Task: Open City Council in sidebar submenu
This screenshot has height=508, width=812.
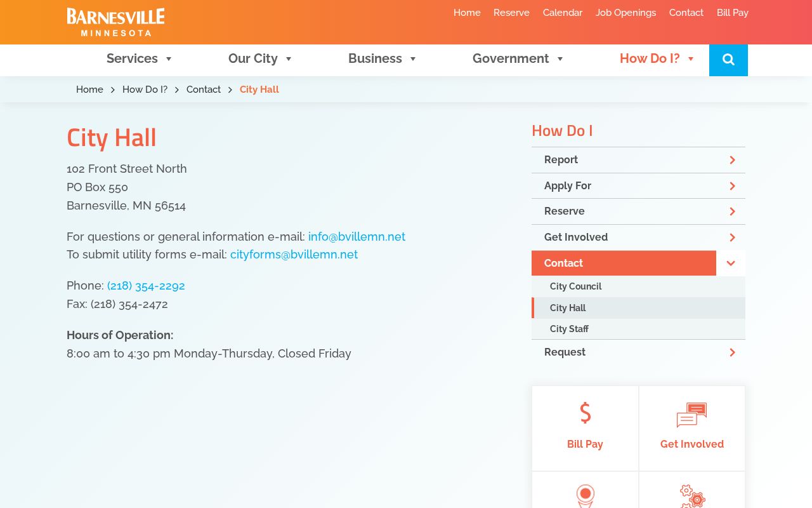Action: [x=638, y=286]
